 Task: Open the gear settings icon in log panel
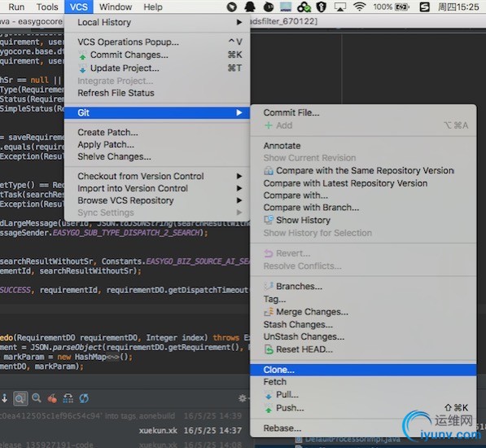pyautogui.click(x=243, y=398)
